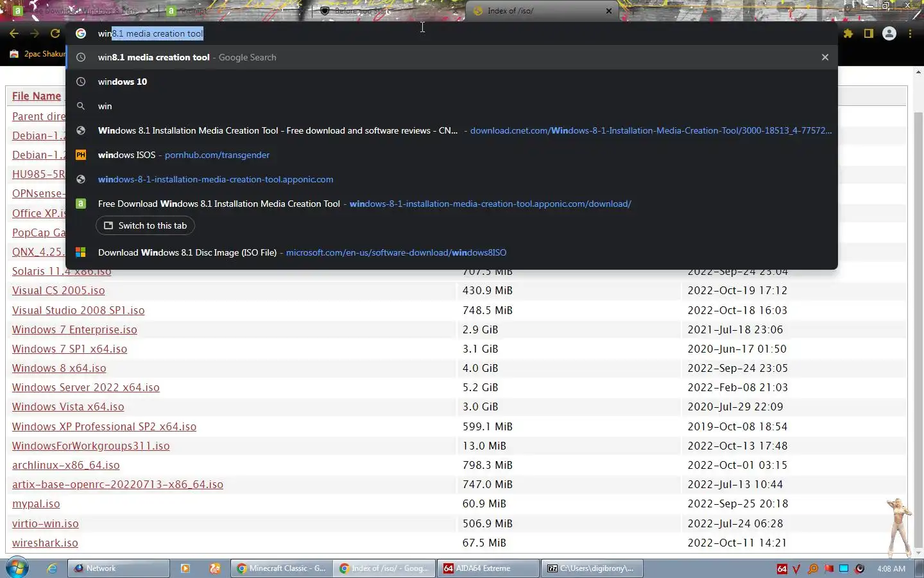This screenshot has width=924, height=578.
Task: Click the magnifier tray icon
Action: [x=813, y=569]
